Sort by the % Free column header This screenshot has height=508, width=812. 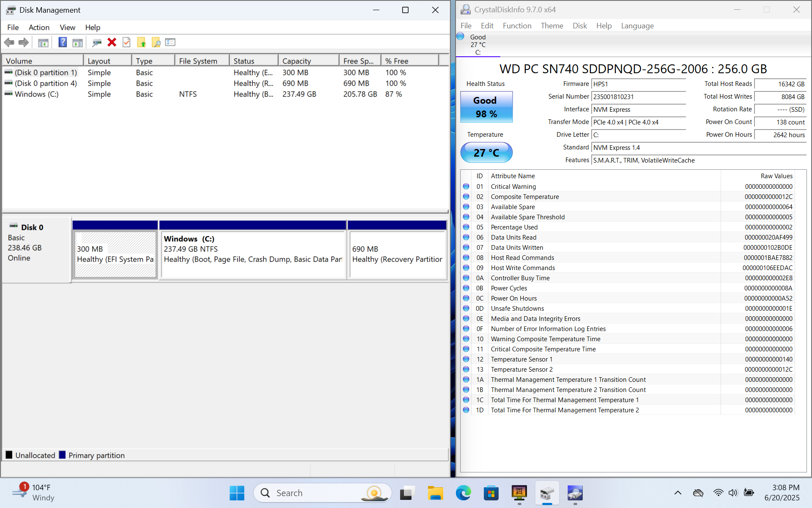click(409, 61)
